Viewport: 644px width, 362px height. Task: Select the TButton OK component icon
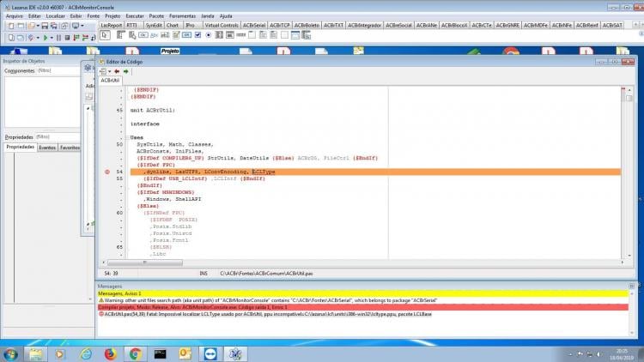[143, 35]
